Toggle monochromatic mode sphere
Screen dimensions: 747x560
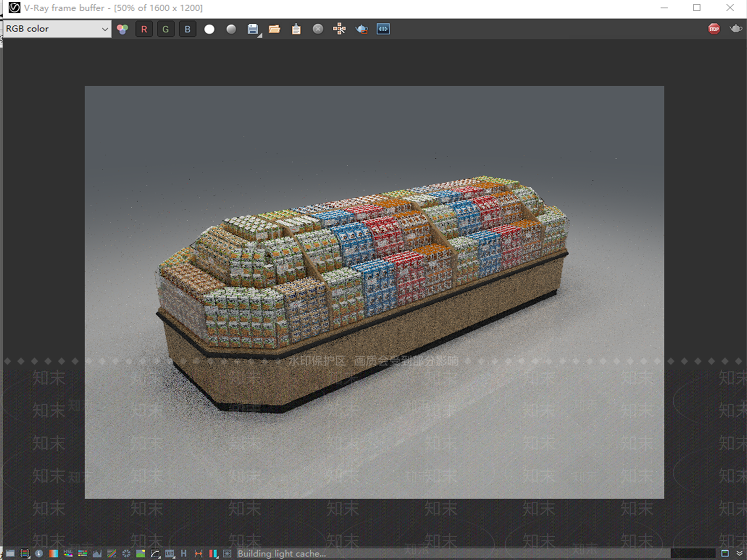[x=231, y=29]
